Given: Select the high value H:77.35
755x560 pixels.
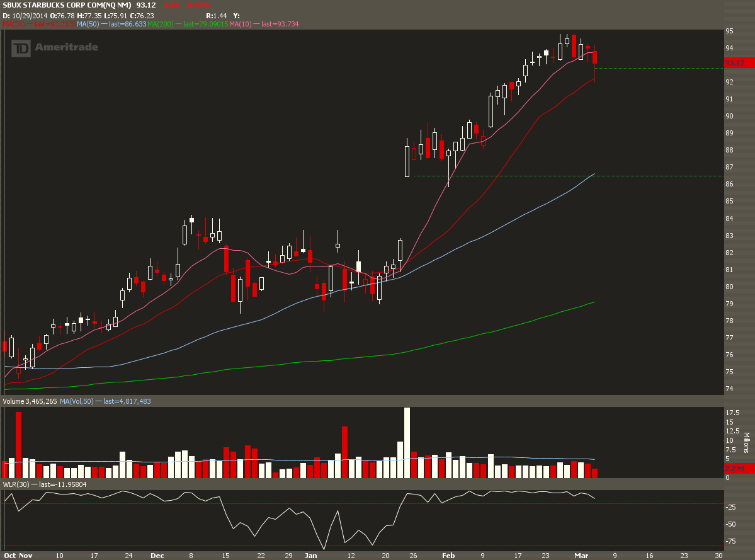Looking at the screenshot, I should (x=89, y=16).
